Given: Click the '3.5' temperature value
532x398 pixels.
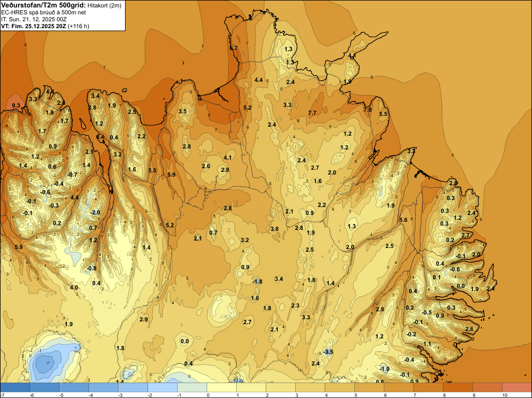Looking at the screenshot, I should point(182,111).
